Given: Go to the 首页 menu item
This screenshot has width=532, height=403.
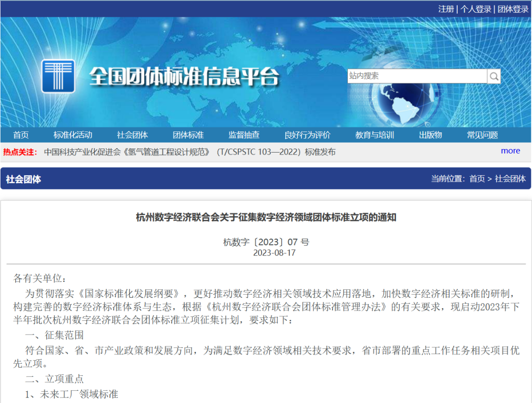Looking at the screenshot, I should point(21,135).
